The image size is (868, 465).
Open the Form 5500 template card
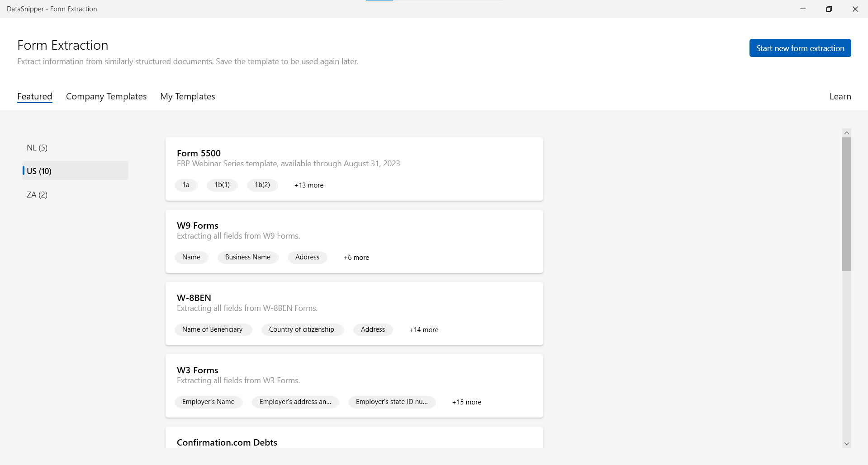coord(199,153)
